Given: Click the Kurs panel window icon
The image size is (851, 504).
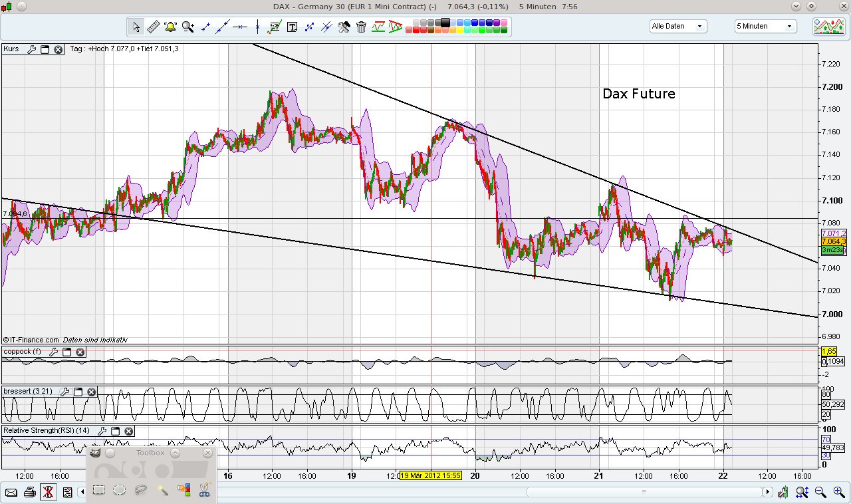Looking at the screenshot, I should tap(45, 49).
